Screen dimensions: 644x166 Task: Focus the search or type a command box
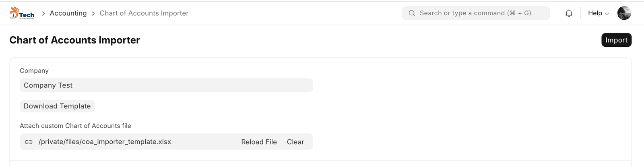pos(479,13)
